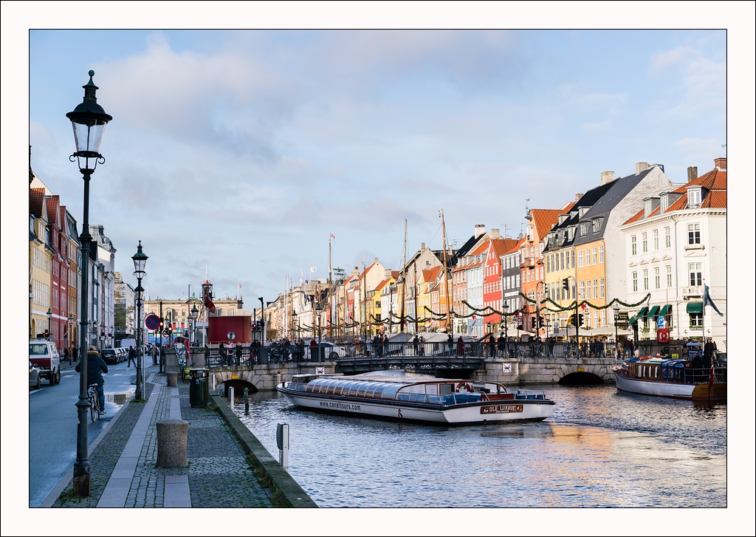Click the left arch of the stone bridge
756x537 pixels.
coord(240,385)
